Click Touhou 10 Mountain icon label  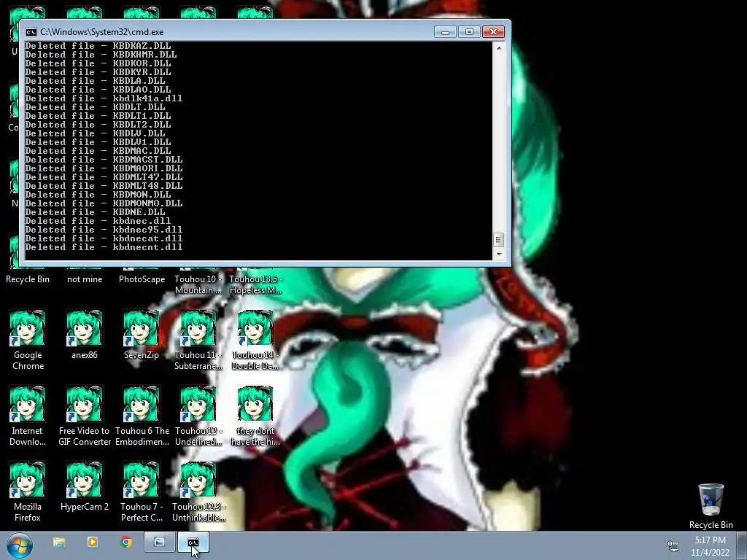pyautogui.click(x=198, y=284)
